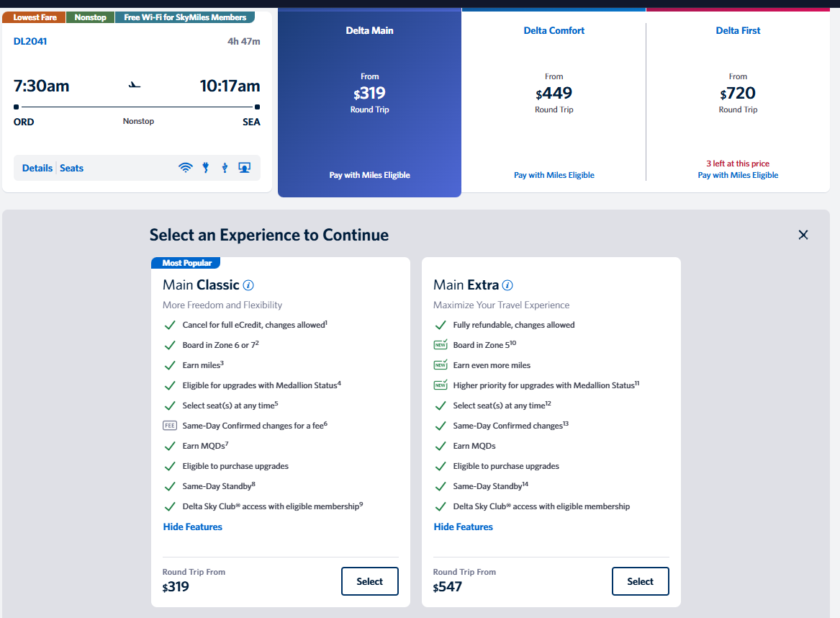
Task: Click the power outlet amenity icon
Action: point(205,168)
